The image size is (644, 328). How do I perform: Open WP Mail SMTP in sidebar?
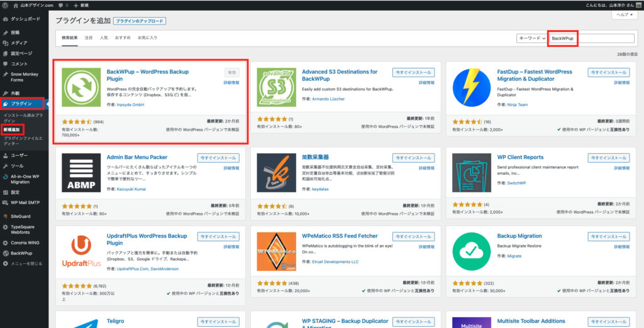(25, 202)
